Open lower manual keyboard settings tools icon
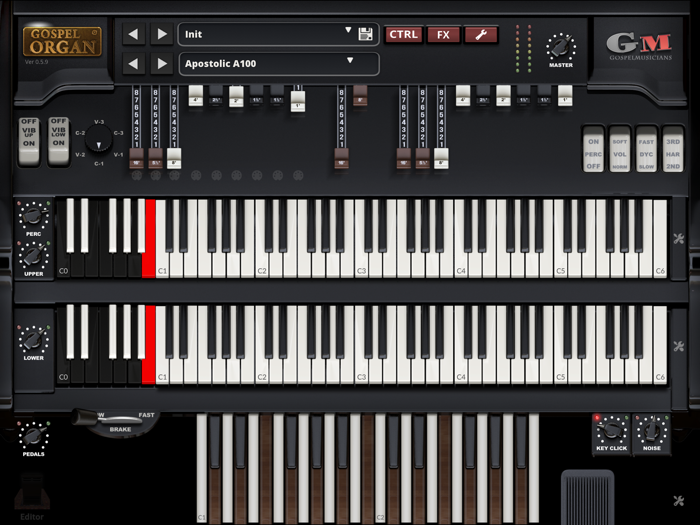 coord(679,346)
